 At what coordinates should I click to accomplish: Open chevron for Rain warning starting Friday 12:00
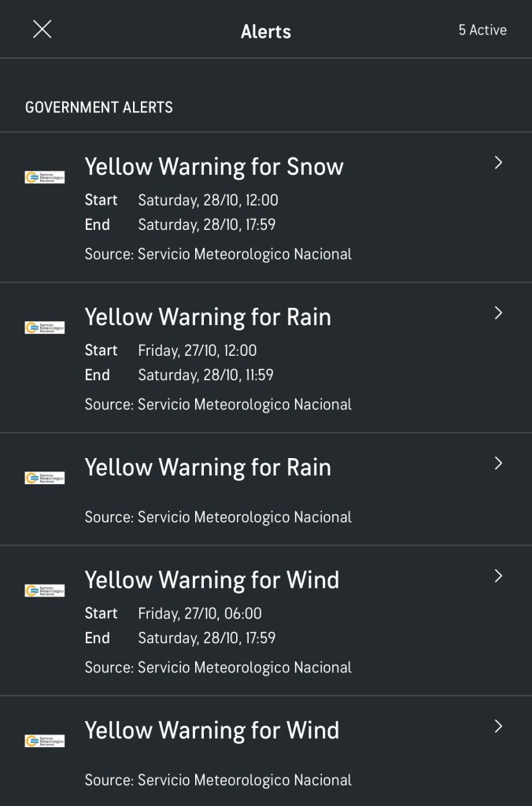[x=497, y=313]
